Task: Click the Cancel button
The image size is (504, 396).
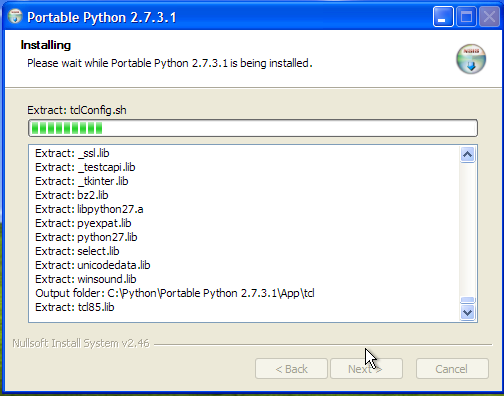Action: pos(452,369)
